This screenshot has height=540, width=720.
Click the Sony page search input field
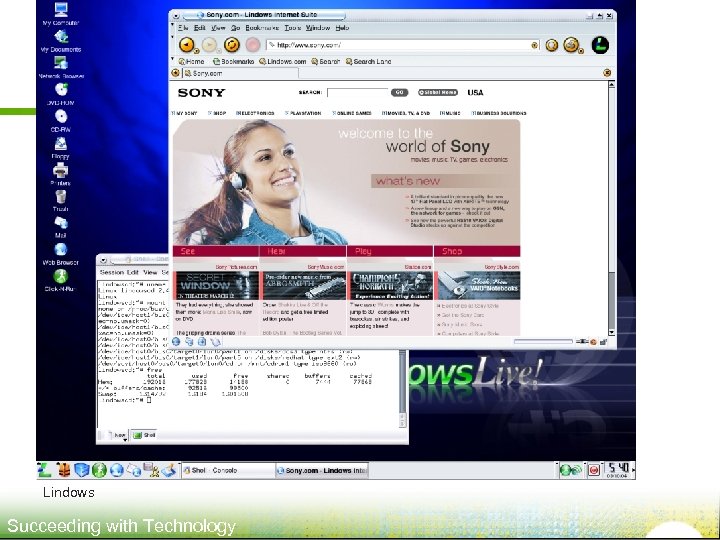coord(358,92)
